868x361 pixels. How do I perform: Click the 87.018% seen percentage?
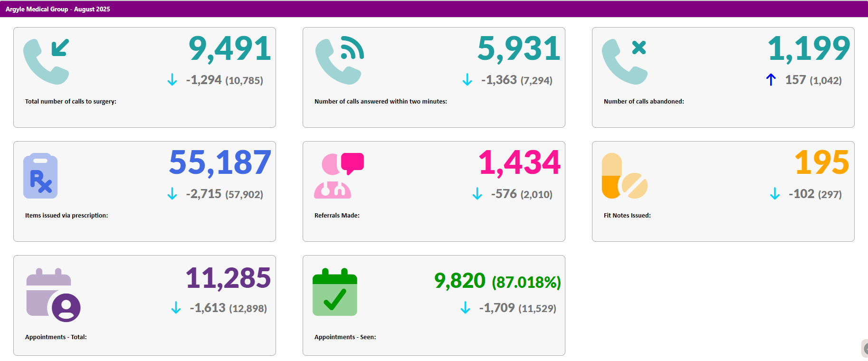tap(526, 282)
